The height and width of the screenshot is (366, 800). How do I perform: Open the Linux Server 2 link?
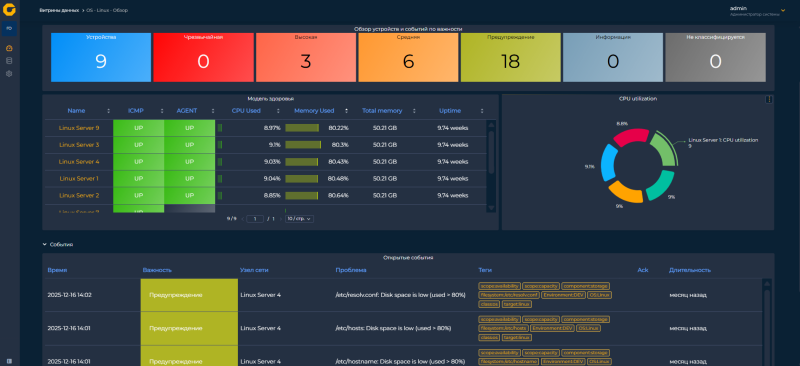(x=79, y=196)
